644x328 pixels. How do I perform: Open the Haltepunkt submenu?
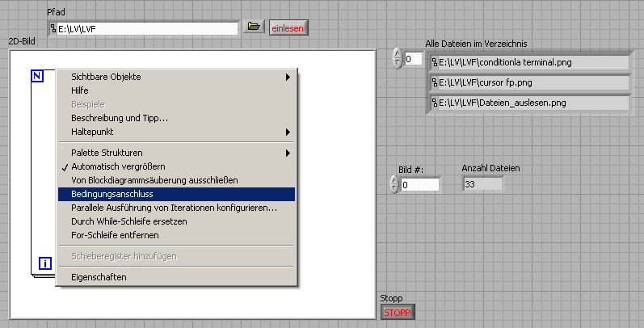(x=177, y=132)
